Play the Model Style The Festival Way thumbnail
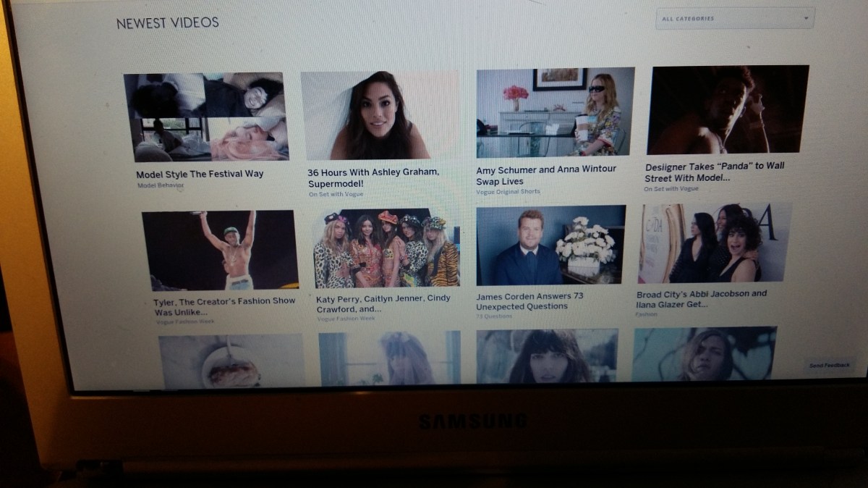 (x=208, y=117)
